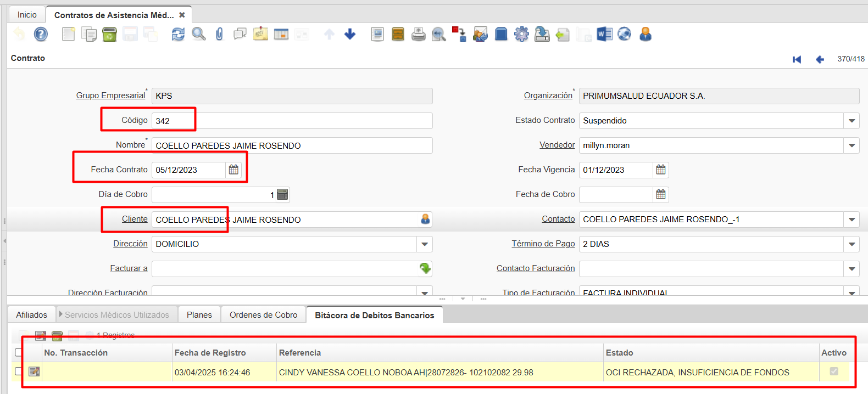This screenshot has height=394, width=868.
Task: Open the Afiliados tab
Action: 31,315
